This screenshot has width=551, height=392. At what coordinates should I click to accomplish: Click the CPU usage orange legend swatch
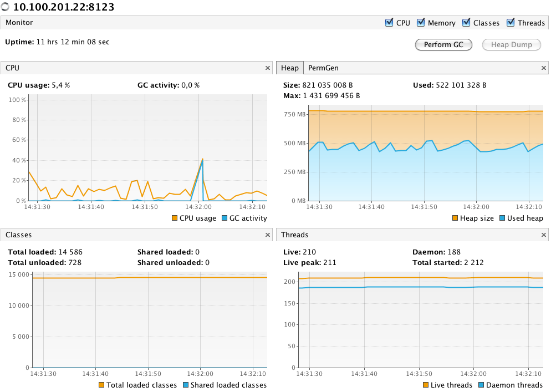click(175, 218)
